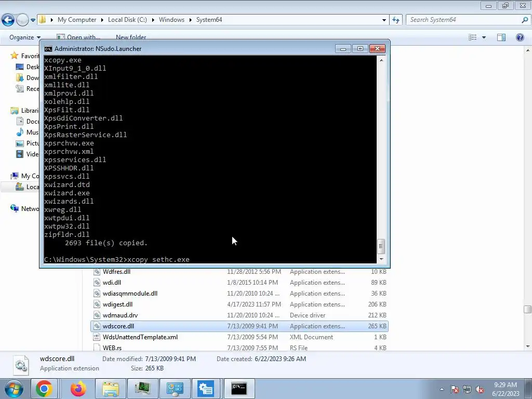Click the search magnifier icon

[525, 20]
